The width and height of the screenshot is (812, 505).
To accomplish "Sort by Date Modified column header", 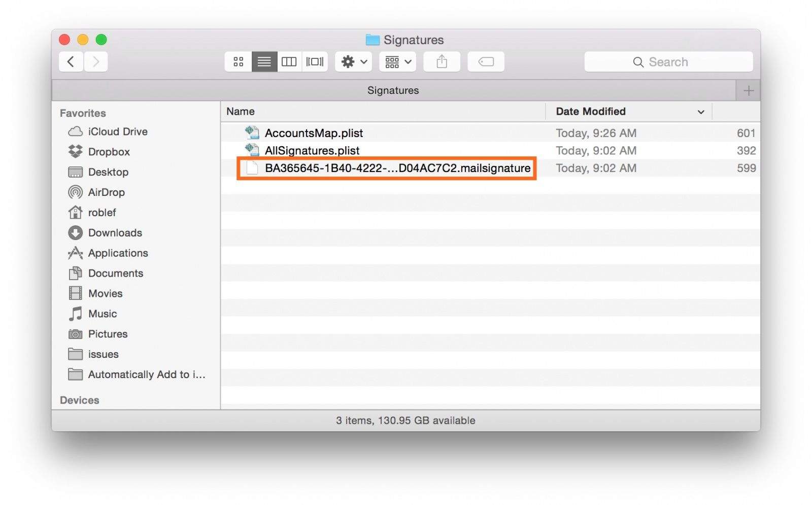I will [591, 112].
